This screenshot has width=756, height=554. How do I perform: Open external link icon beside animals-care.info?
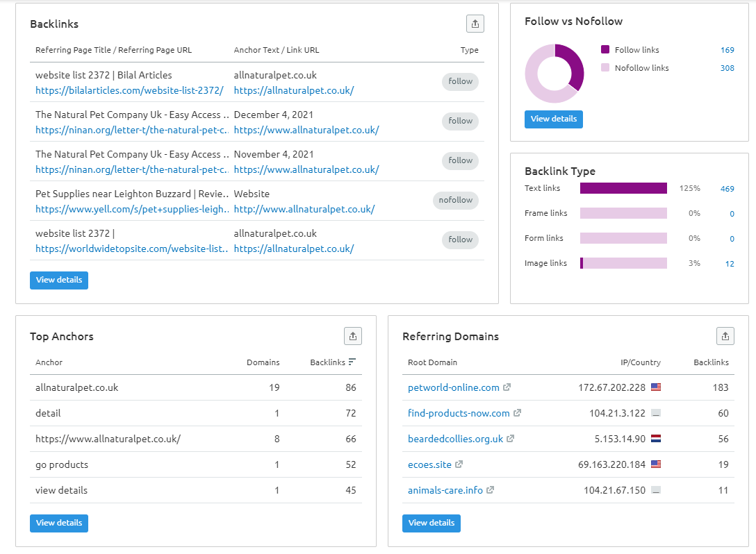pyautogui.click(x=491, y=490)
